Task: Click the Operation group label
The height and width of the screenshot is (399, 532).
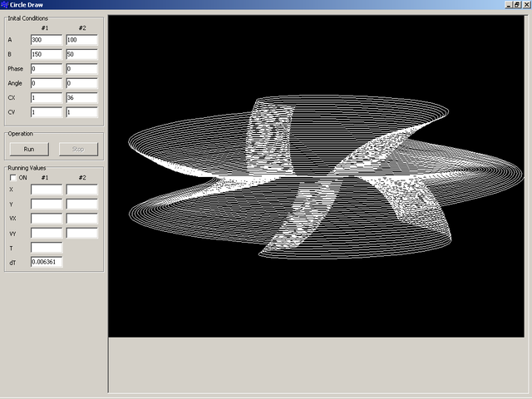Action: (x=21, y=134)
